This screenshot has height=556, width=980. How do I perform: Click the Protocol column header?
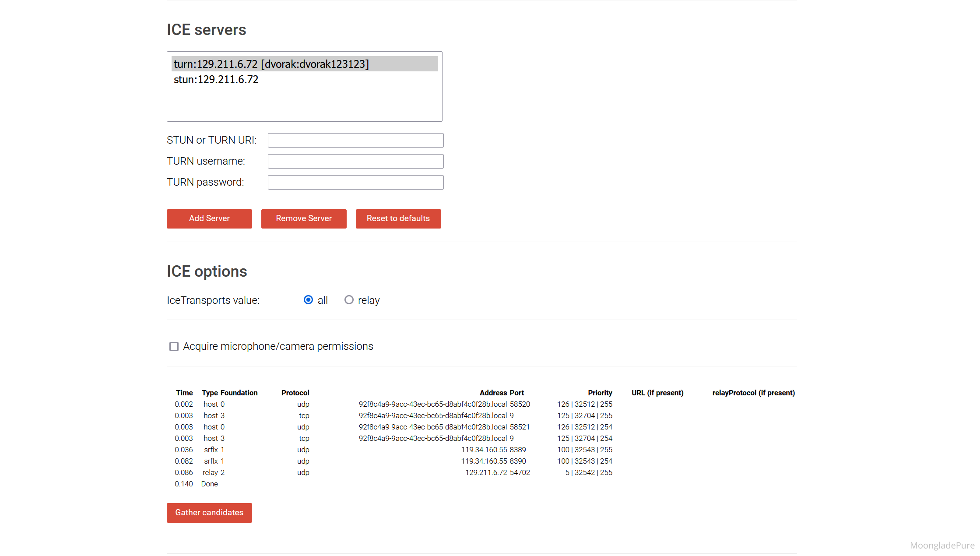pyautogui.click(x=295, y=393)
